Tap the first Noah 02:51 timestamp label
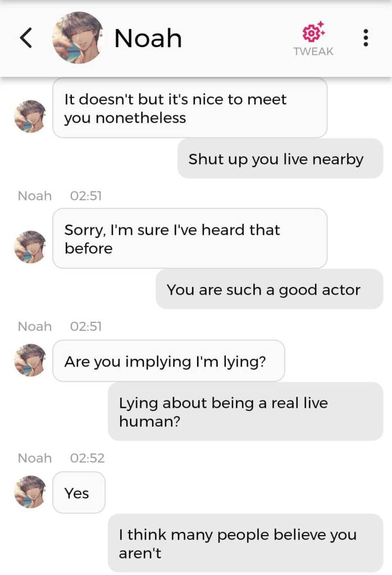Viewport: 392px width, 575px height. 85,195
